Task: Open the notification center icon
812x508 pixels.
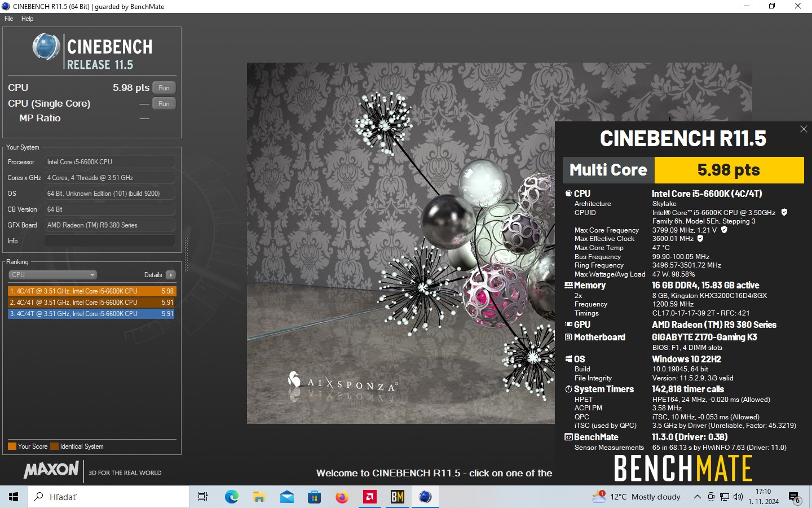Action: point(795,497)
